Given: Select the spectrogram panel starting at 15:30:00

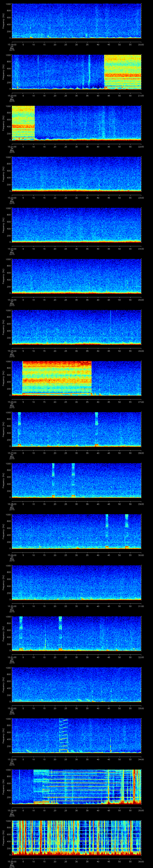Looking at the screenshot, I should [x=76, y=582].
